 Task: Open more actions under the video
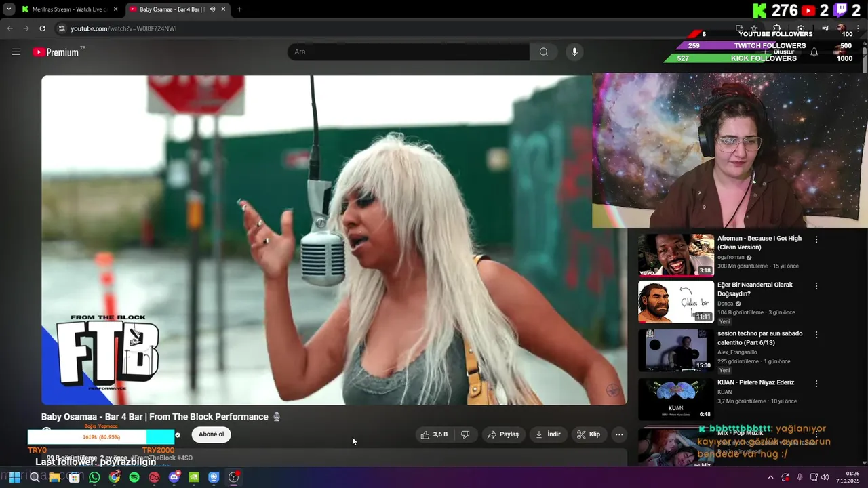[x=619, y=434]
